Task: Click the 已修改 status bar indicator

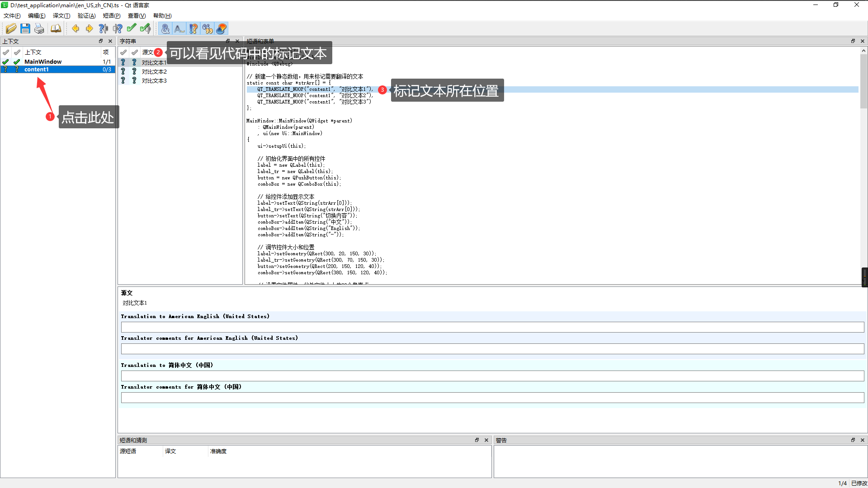Action: click(x=859, y=483)
